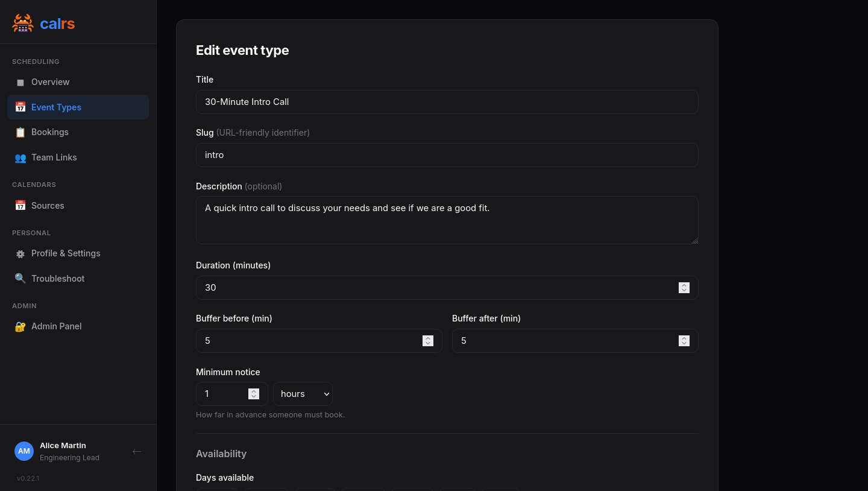The height and width of the screenshot is (491, 868).
Task: Open Admin Panel via the lock icon
Action: pyautogui.click(x=20, y=326)
